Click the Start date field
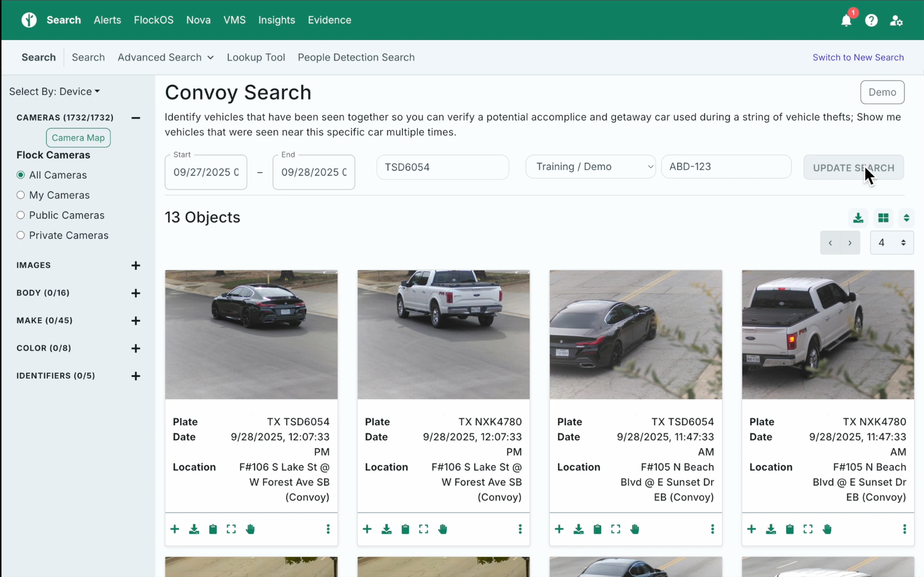 [206, 172]
